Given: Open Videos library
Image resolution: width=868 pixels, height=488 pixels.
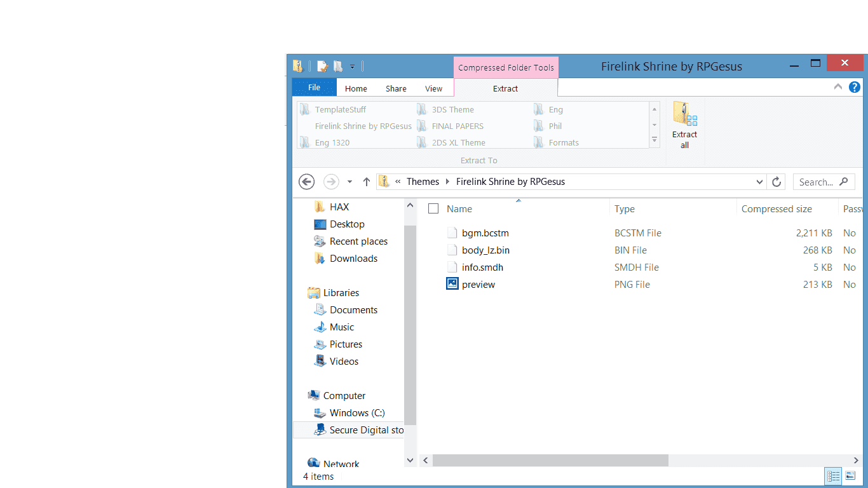Looking at the screenshot, I should point(344,362).
